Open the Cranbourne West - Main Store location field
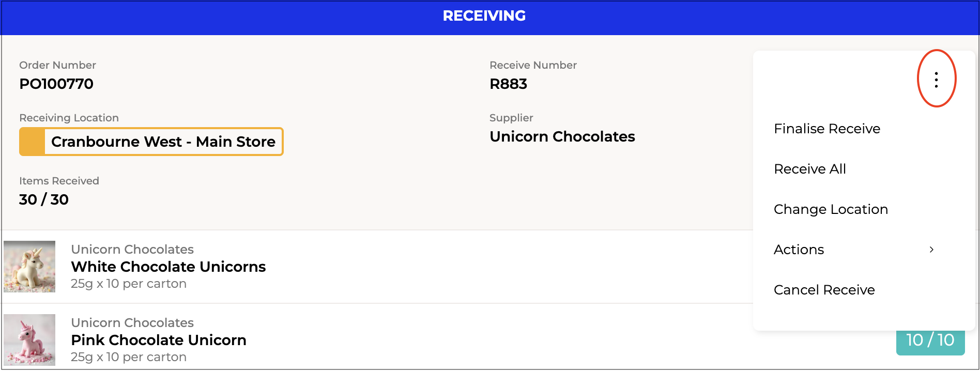Viewport: 980px width, 372px height. [163, 142]
